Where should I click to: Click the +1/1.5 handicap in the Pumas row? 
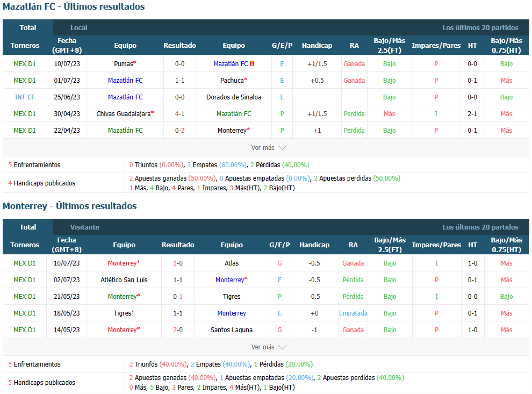(317, 64)
